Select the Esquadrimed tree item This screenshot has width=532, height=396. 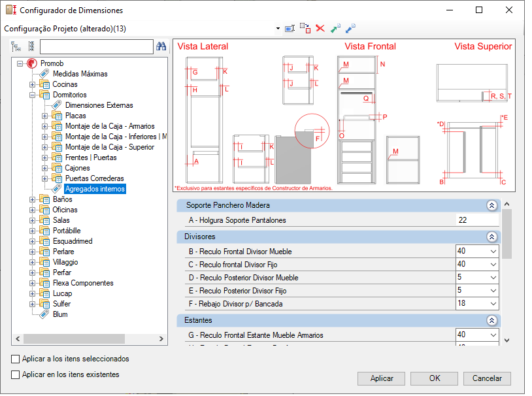pos(73,241)
